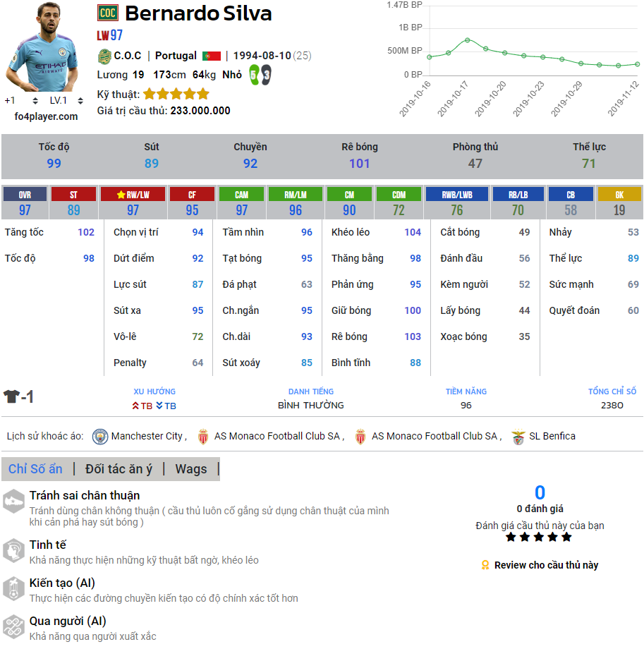This screenshot has width=644, height=649.
Task: Rate the player five stars
Action: 566,537
